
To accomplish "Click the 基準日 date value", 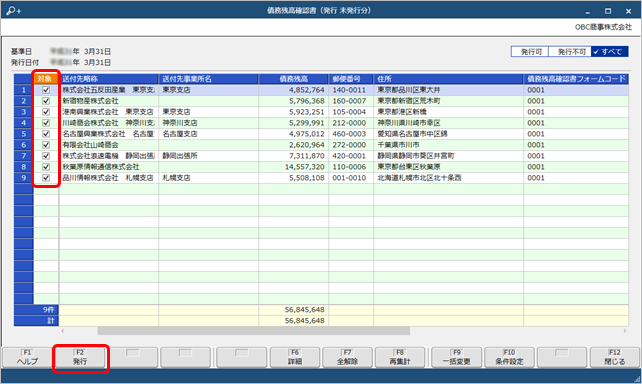I will tap(81, 52).
